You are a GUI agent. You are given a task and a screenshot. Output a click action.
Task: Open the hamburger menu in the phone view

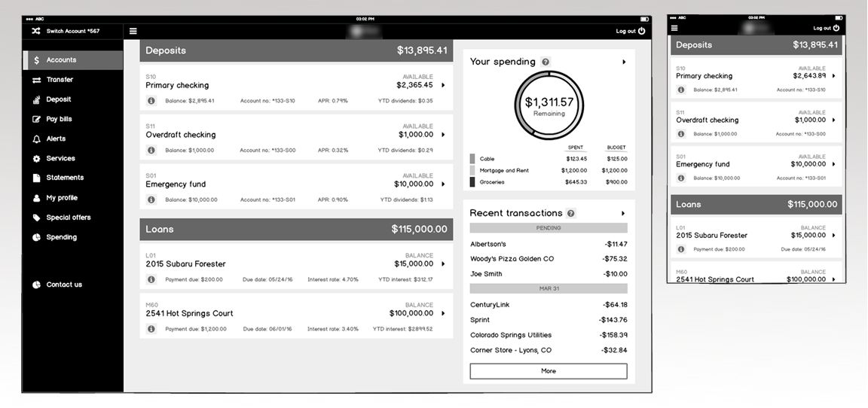(x=674, y=28)
